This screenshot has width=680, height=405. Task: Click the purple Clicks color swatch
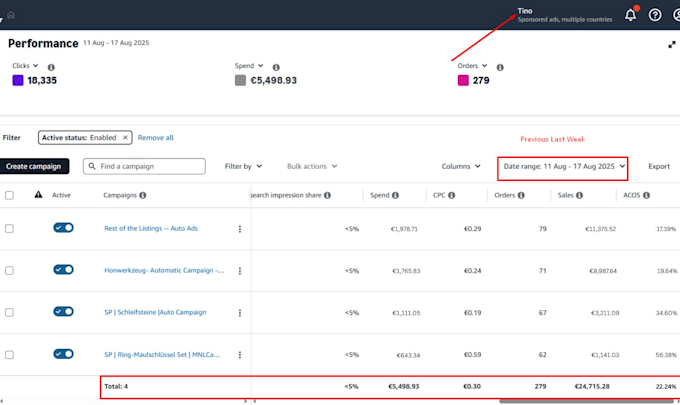tap(18, 80)
